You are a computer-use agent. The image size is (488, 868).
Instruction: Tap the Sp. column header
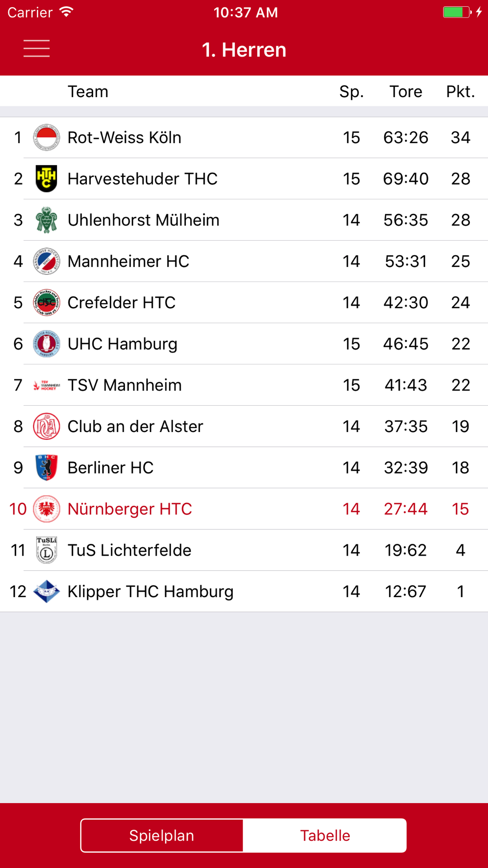(x=351, y=91)
